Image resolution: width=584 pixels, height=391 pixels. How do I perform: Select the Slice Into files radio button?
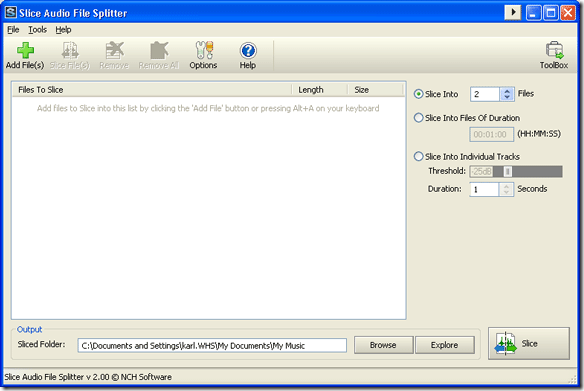418,94
